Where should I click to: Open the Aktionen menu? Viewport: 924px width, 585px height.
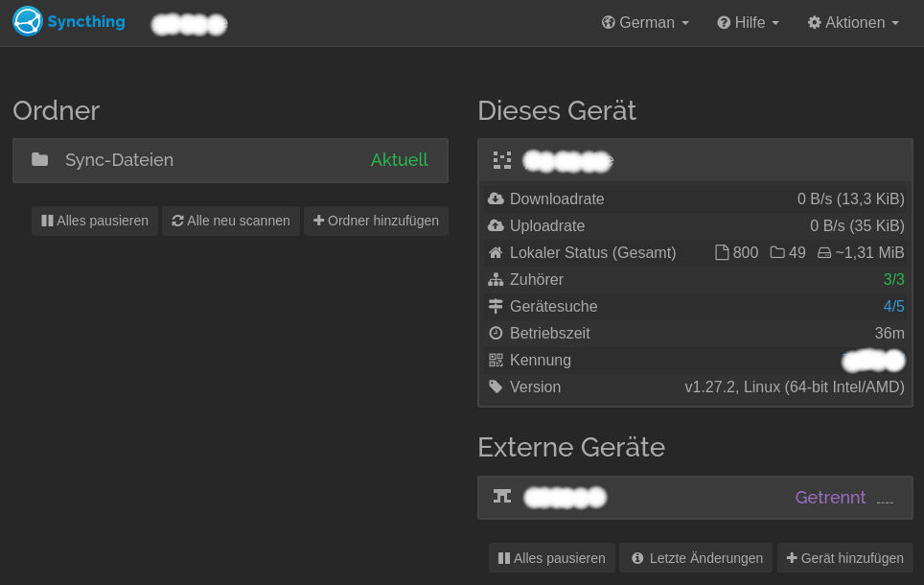coord(853,22)
